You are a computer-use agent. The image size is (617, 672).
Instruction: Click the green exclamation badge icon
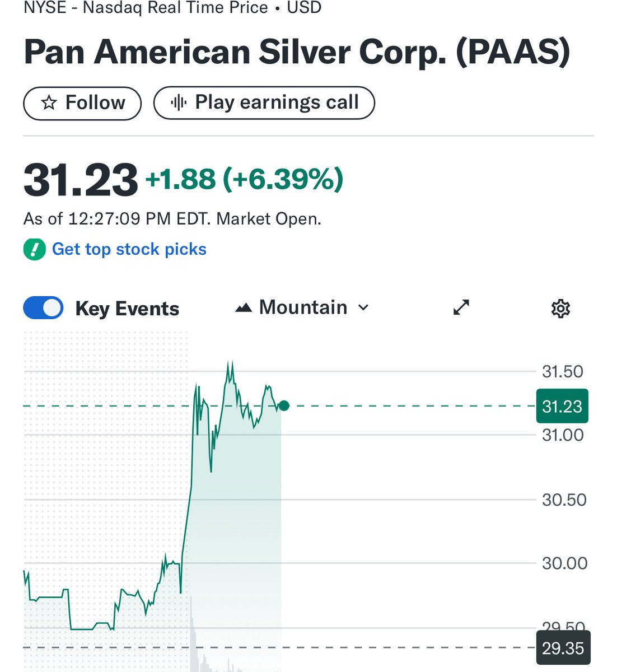(x=34, y=249)
